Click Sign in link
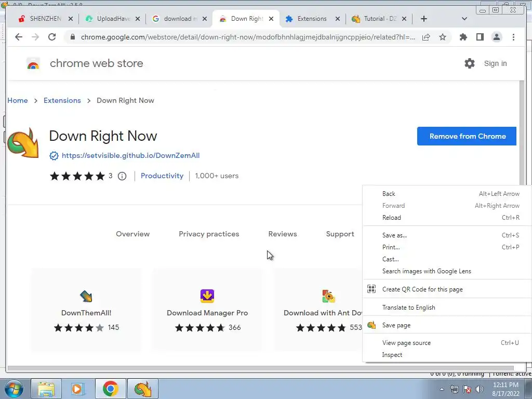The image size is (532, 399). point(495,63)
